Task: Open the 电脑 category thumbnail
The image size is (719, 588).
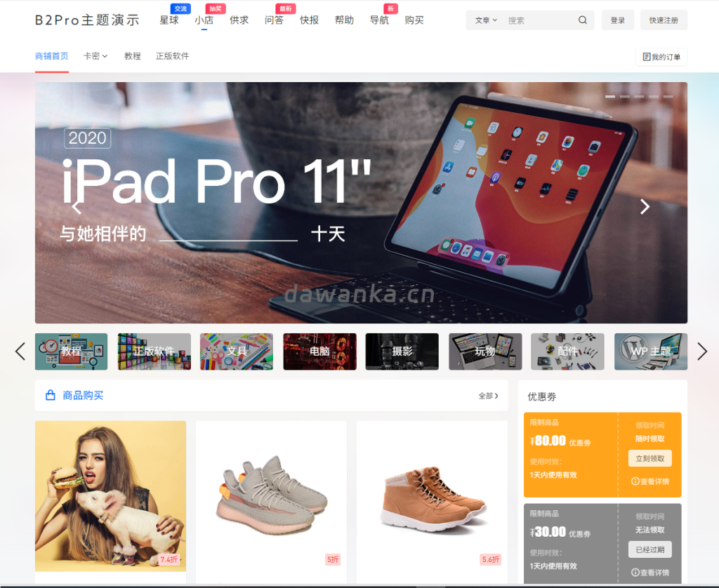Action: pos(319,352)
